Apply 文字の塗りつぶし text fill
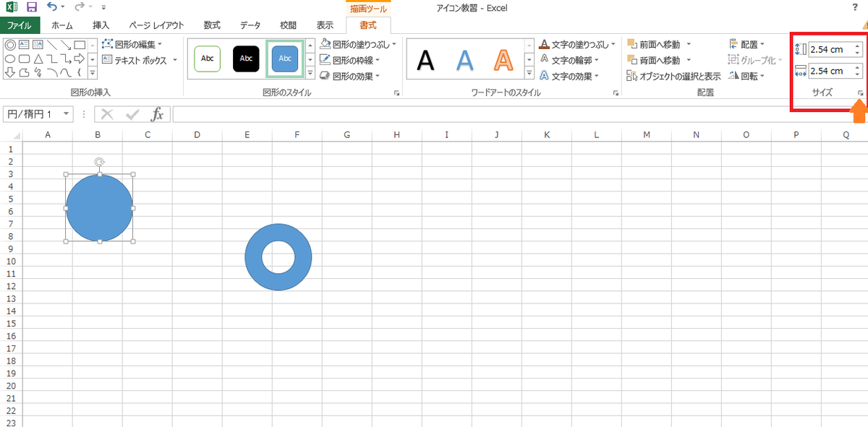Screen dimensions: 868x427 (x=576, y=44)
